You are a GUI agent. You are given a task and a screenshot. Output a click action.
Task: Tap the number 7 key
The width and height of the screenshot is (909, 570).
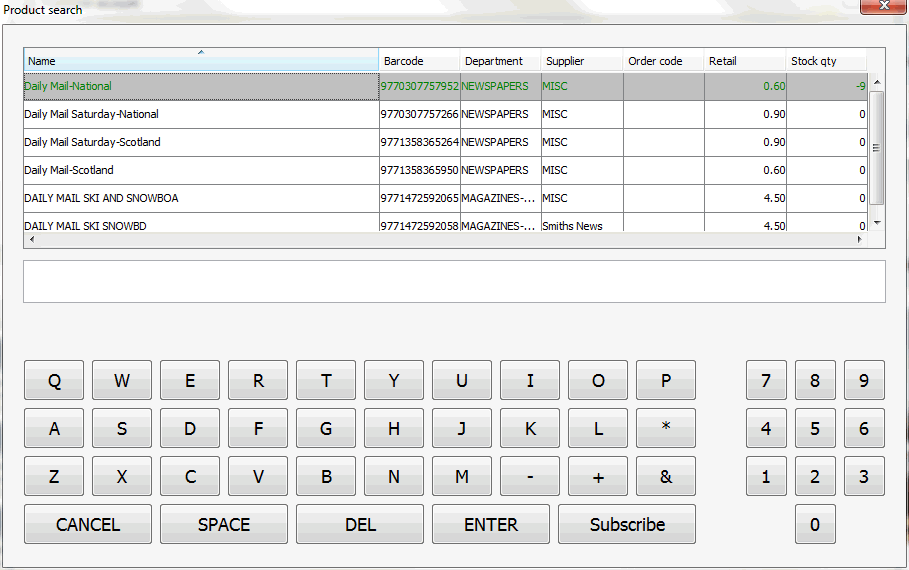tap(766, 381)
